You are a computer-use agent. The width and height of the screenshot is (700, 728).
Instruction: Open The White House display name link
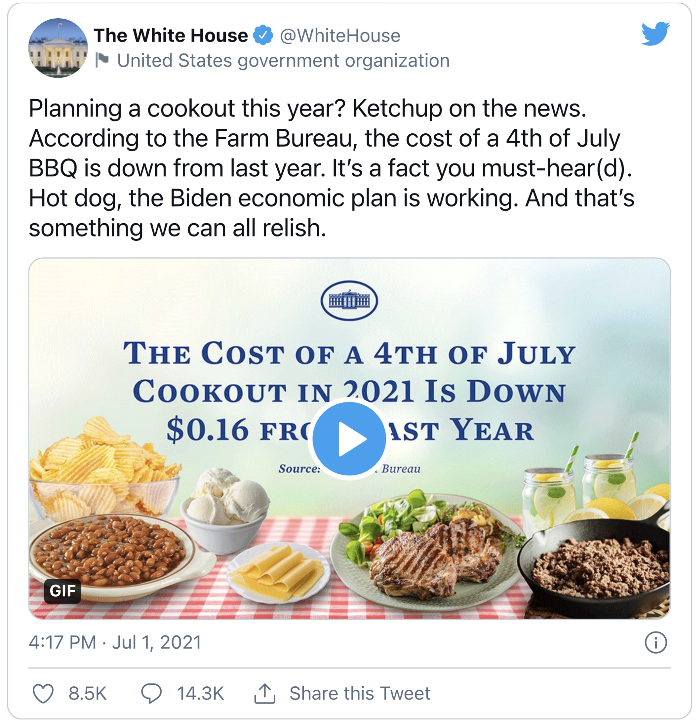tap(170, 36)
